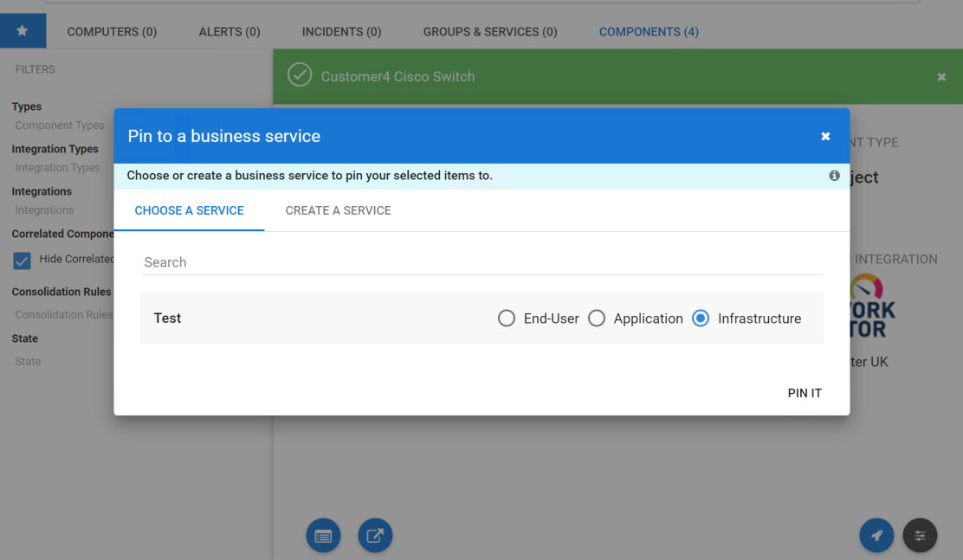This screenshot has width=963, height=560.
Task: Go to the Alerts (0) tab
Action: pyautogui.click(x=229, y=32)
